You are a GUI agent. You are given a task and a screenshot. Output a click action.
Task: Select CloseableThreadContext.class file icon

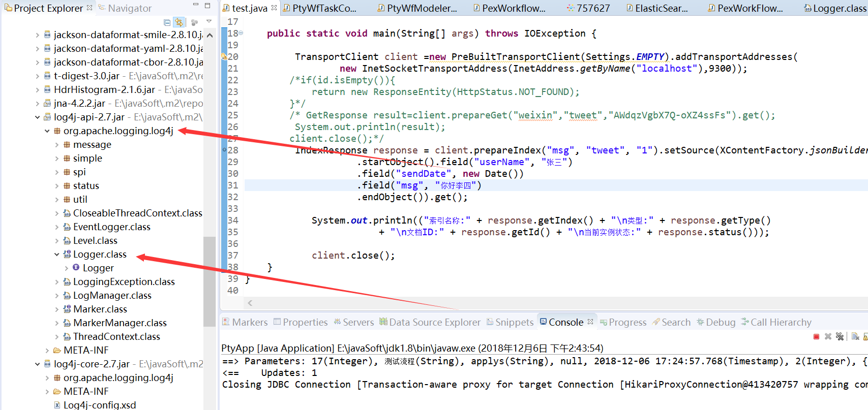tap(67, 213)
